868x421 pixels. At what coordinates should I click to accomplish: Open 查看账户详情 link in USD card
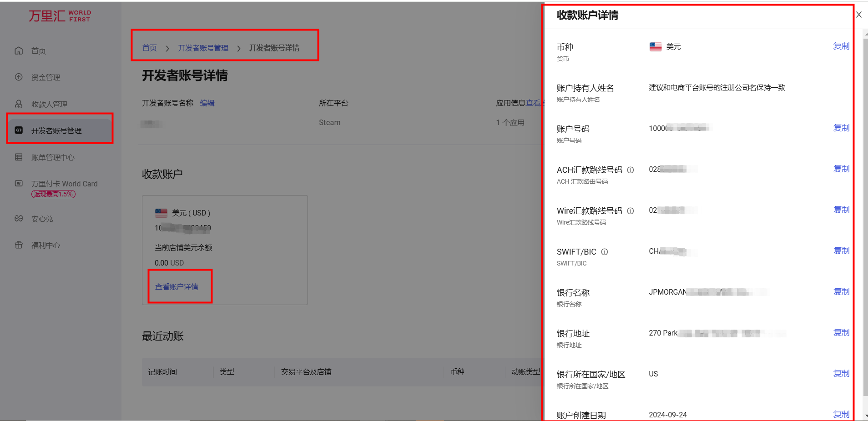177,286
